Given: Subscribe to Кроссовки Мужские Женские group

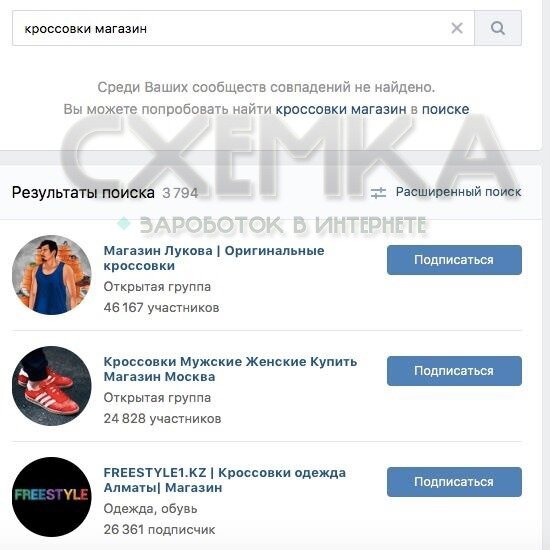Looking at the screenshot, I should pos(454,371).
